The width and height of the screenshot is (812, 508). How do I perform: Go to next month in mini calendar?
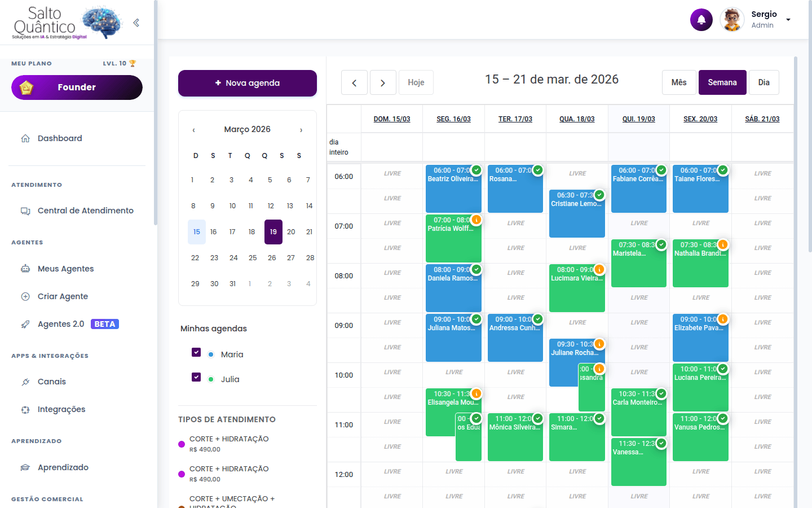301,130
